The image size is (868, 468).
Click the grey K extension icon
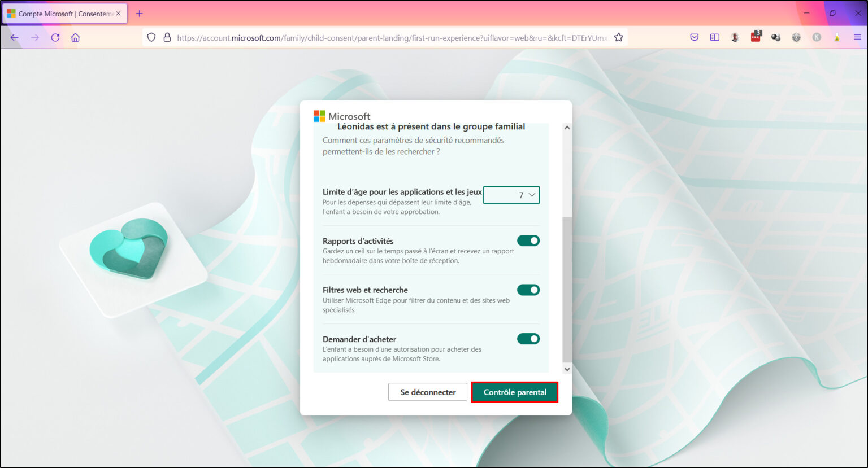pos(817,37)
